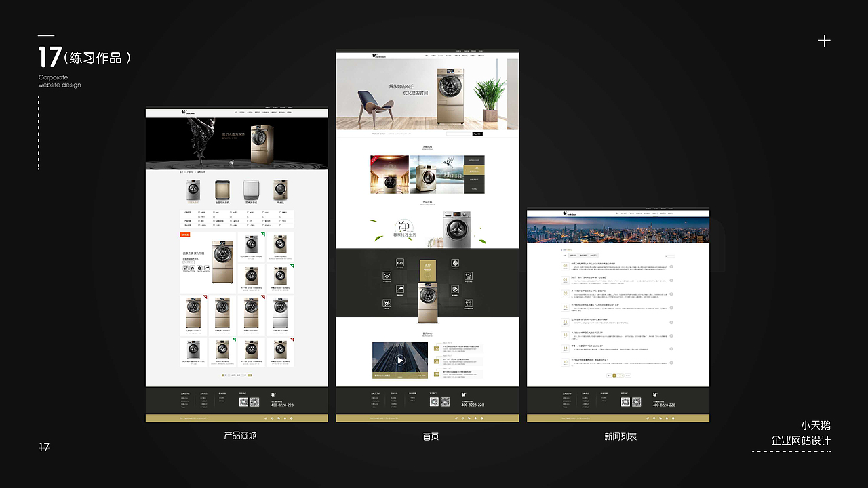Viewport: 868px width, 488px height.
Task: Tick the first checkbox in the top 产品商城 filter row
Action: coord(199,212)
